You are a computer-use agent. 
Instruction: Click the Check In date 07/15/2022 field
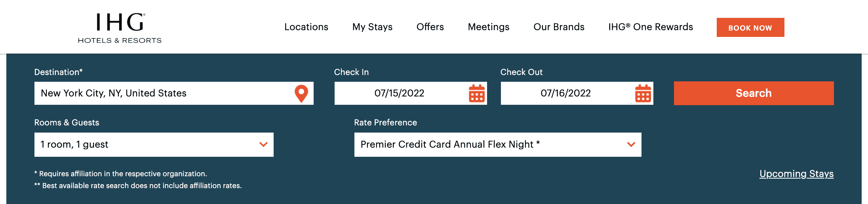click(x=399, y=93)
